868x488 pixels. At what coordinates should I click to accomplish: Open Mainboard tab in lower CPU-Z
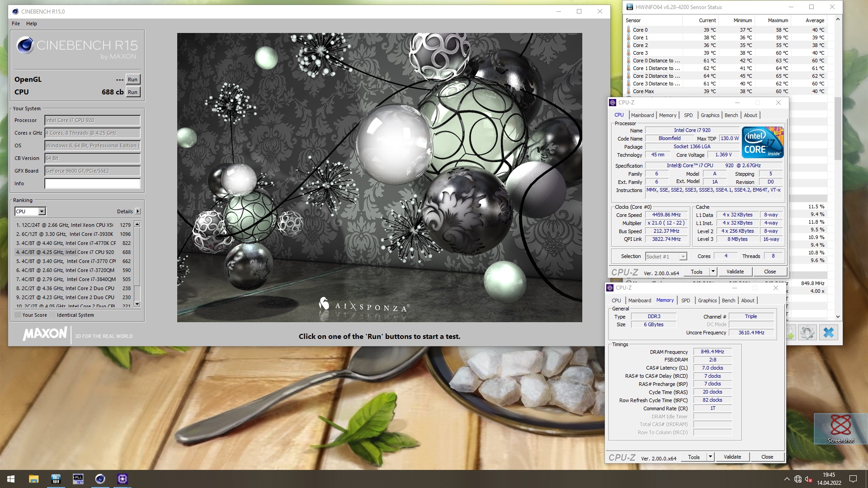click(x=640, y=300)
